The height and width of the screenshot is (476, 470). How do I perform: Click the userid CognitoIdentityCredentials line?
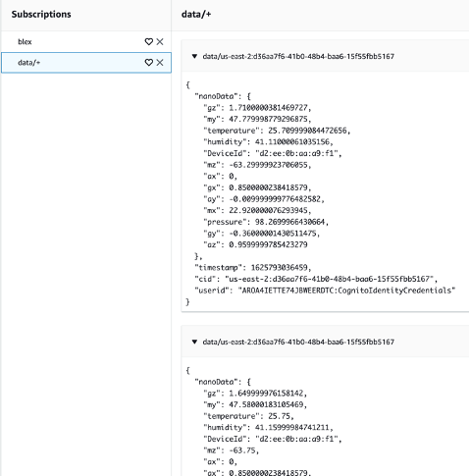pyautogui.click(x=325, y=291)
